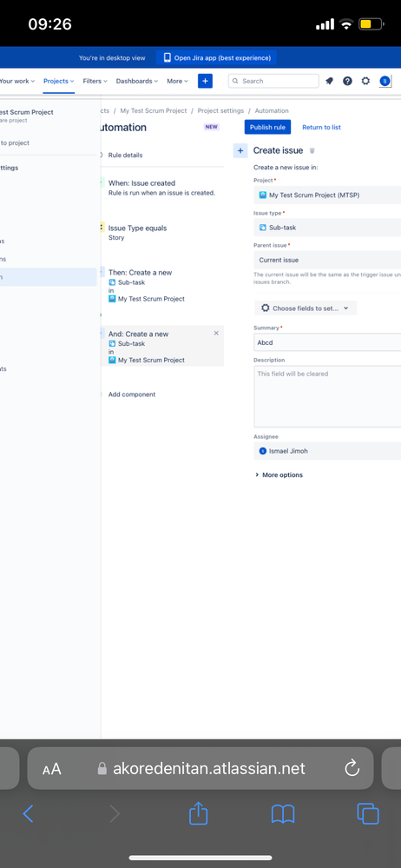
Task: Click the blue Create plus button in navbar
Action: coord(205,81)
